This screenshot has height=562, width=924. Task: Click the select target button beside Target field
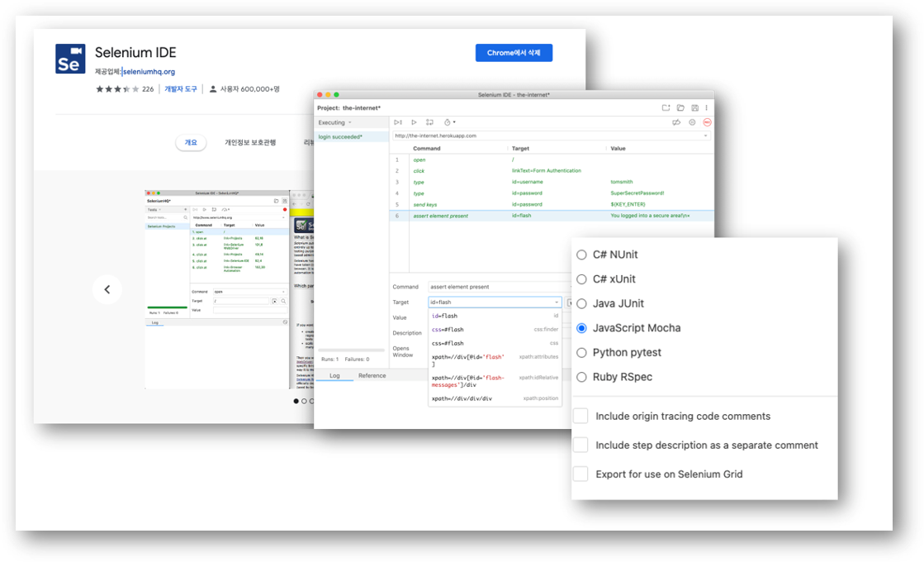pos(569,302)
